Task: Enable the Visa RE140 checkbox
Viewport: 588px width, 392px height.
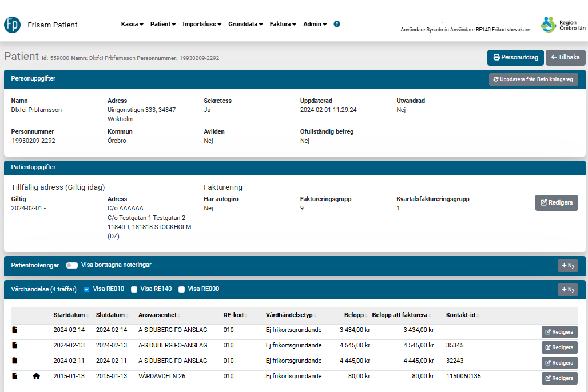Action: (x=134, y=289)
